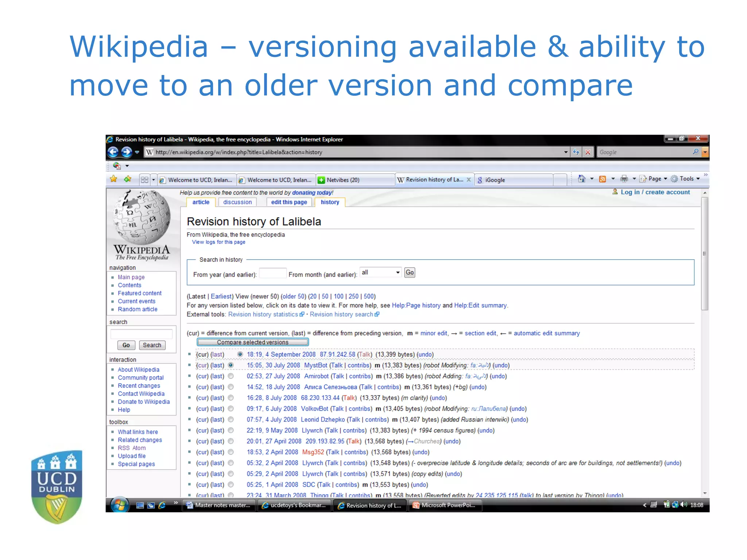Click the vertical scrollbar thumb
The image size is (747, 560).
705,253
